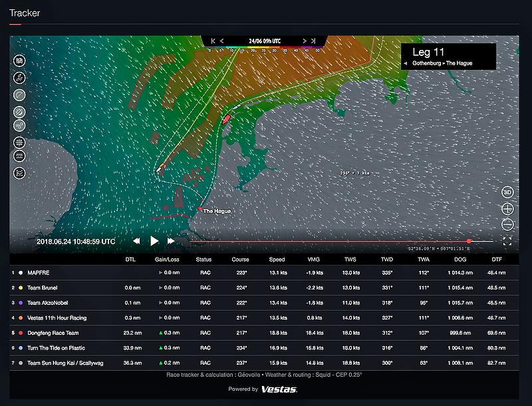Sort by Status column header
532x406 pixels.
(203, 260)
